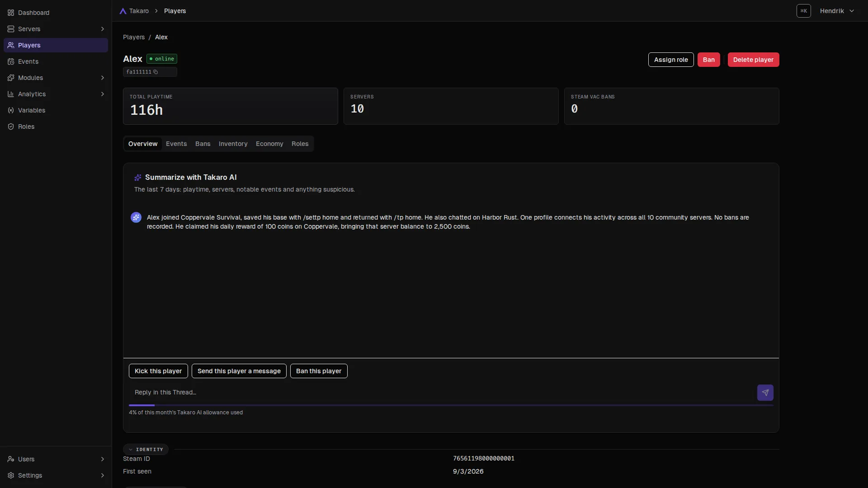
Task: Click the Users icon in sidebar
Action: coord(11,459)
